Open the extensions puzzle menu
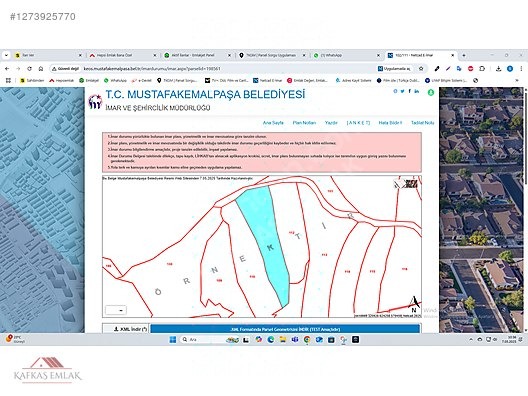Screen dimensions: 528x396 point(482,69)
